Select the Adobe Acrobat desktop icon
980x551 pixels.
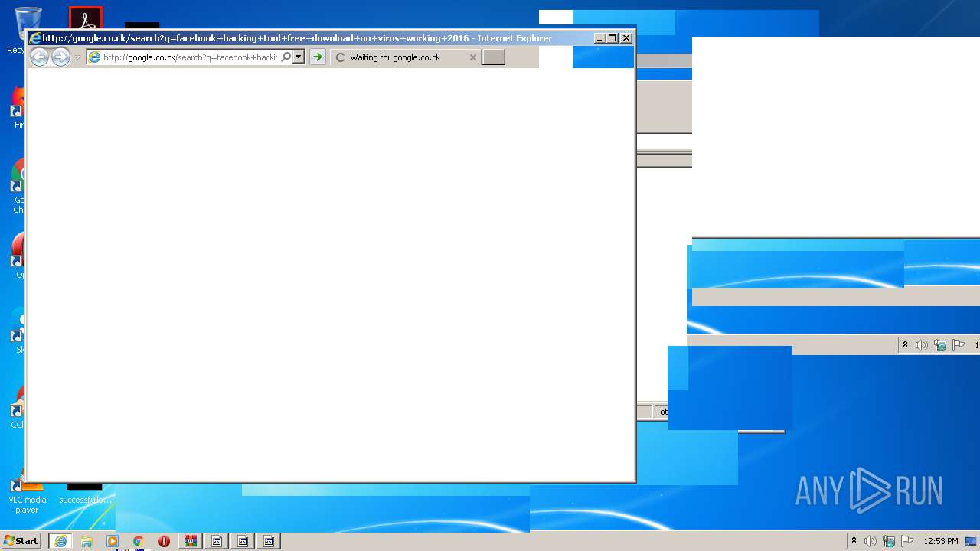point(85,18)
